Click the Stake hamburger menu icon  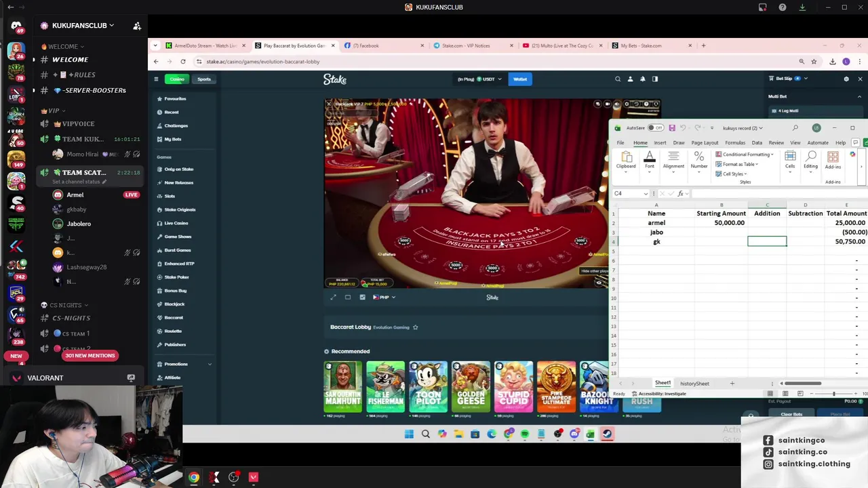click(156, 79)
